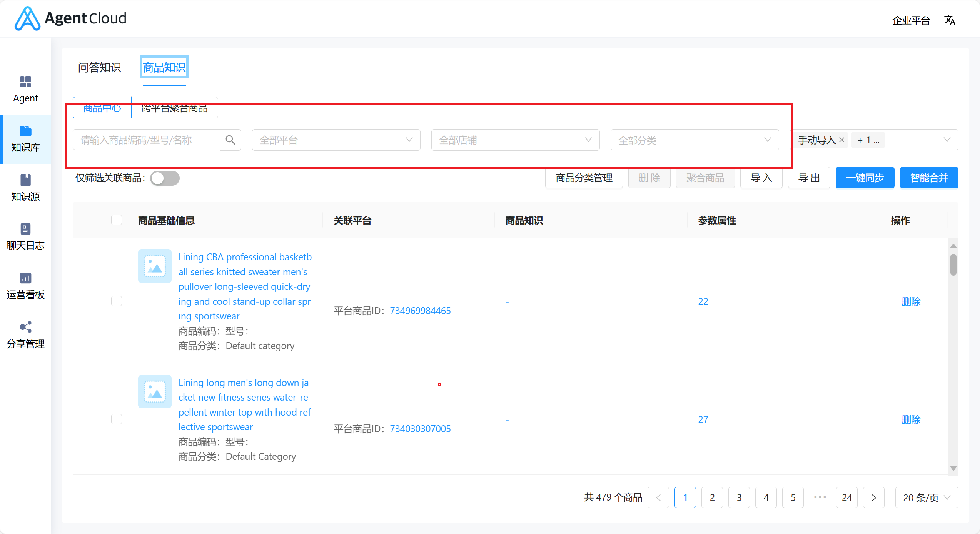Image resolution: width=980 pixels, height=534 pixels.
Task: Go to page 5
Action: pyautogui.click(x=793, y=497)
